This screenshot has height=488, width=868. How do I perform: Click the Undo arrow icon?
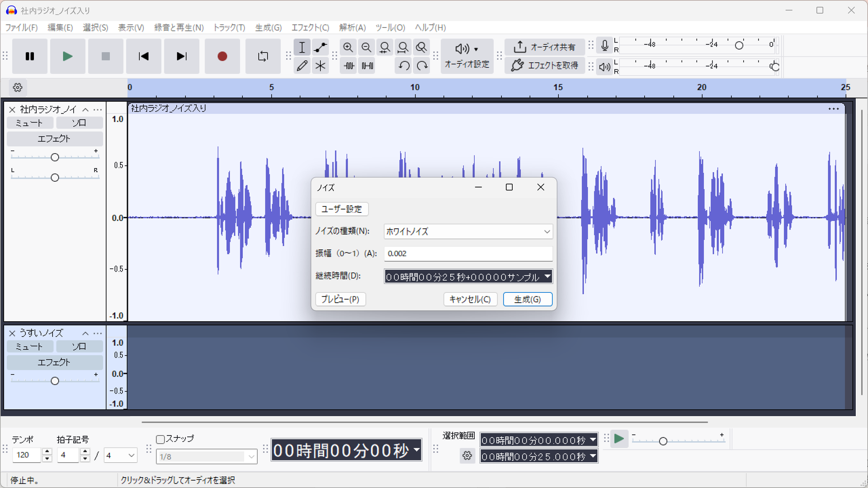pos(404,66)
